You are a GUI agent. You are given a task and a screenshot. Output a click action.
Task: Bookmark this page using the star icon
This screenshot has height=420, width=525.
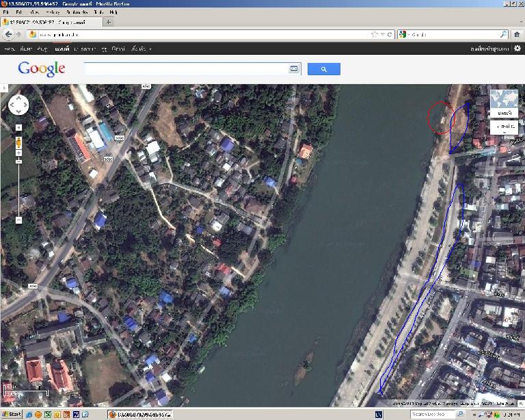pos(375,34)
